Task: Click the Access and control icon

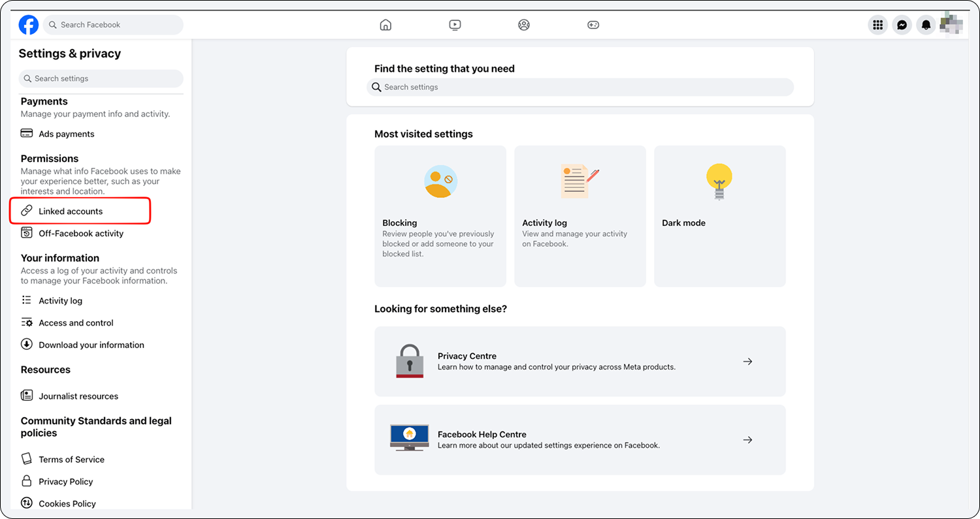Action: pyautogui.click(x=27, y=322)
